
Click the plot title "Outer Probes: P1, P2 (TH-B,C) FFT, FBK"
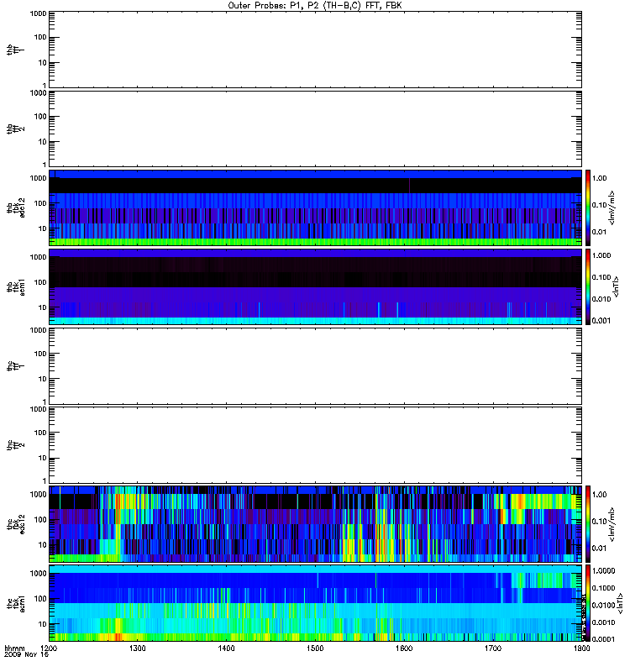pos(314,6)
